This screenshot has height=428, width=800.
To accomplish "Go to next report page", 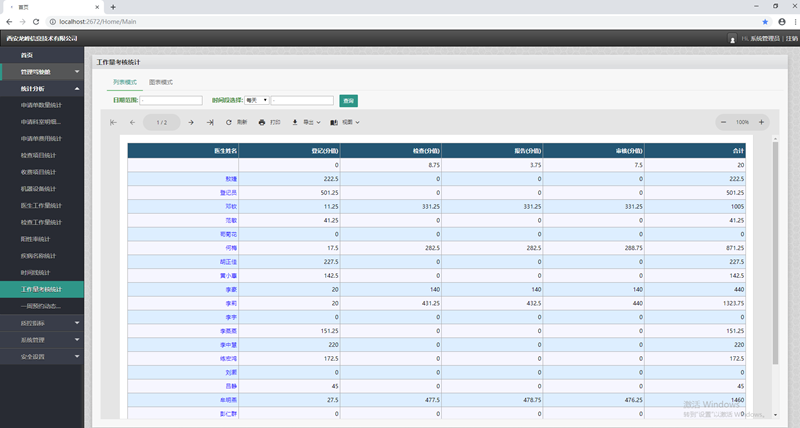I will [x=191, y=122].
